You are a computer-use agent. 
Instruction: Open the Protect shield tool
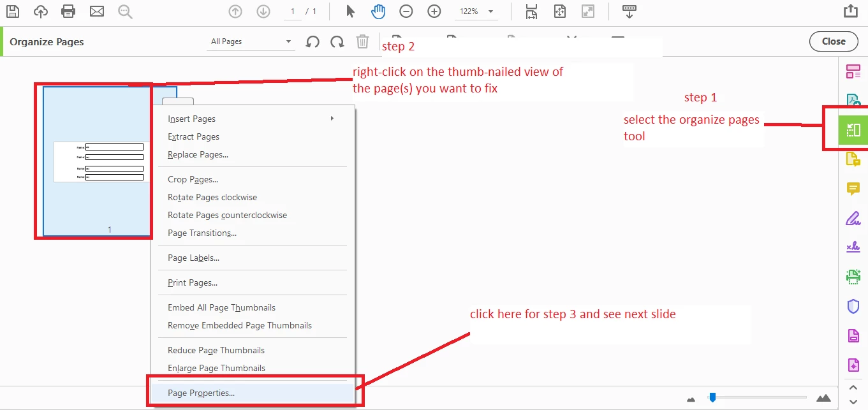853,306
